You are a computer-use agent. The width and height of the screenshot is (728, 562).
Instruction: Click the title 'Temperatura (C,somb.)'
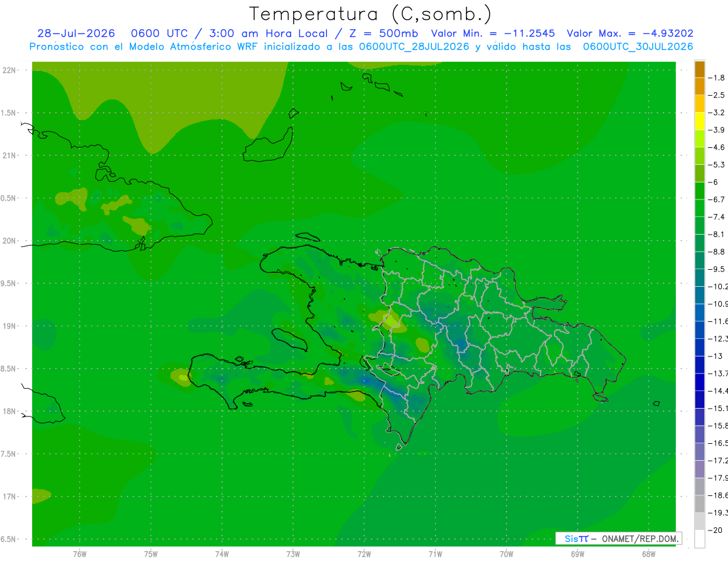371,13
